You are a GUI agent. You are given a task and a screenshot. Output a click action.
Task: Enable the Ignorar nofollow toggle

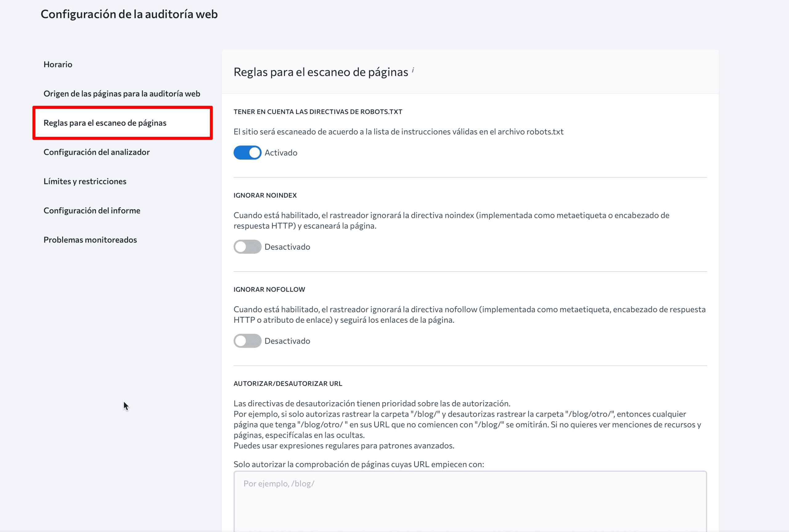(x=247, y=341)
